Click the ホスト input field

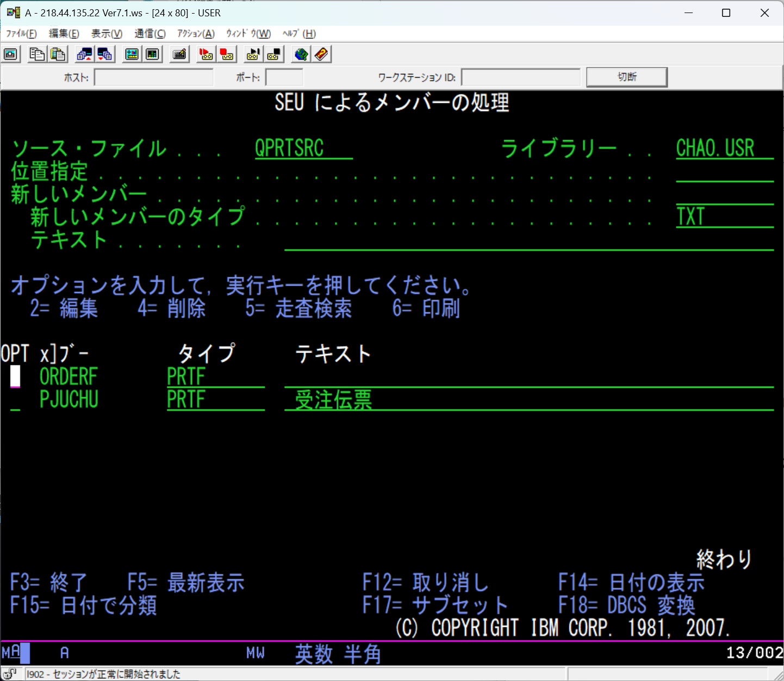coord(154,77)
